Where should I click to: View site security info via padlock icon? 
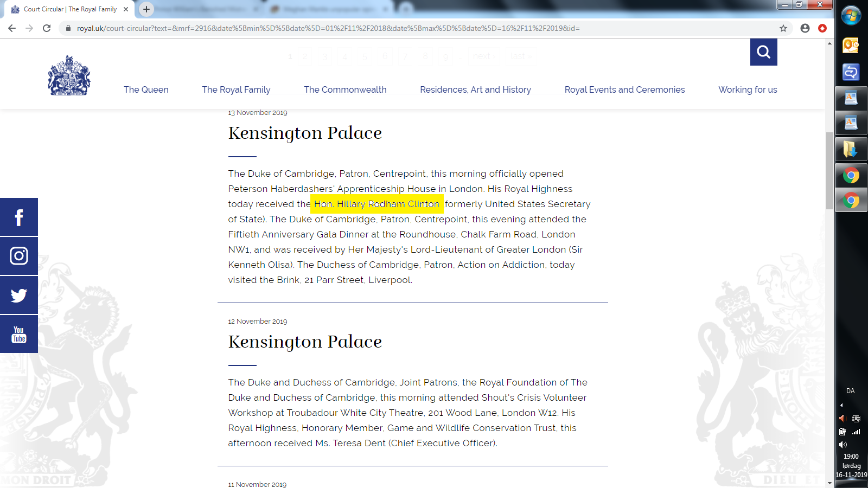coord(68,28)
